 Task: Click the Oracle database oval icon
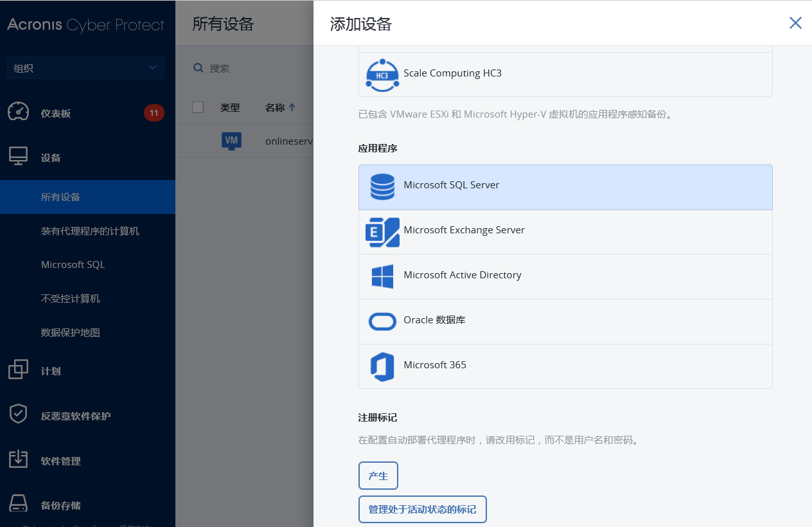tap(382, 321)
